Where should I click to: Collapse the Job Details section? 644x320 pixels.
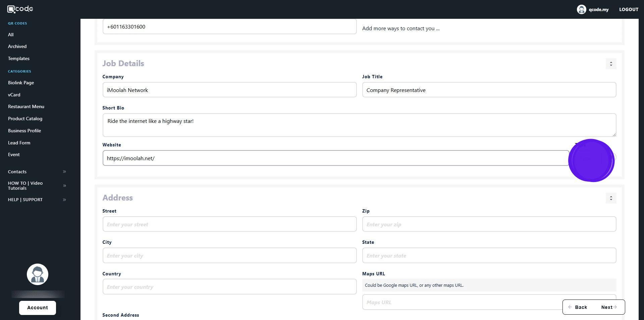coord(611,64)
